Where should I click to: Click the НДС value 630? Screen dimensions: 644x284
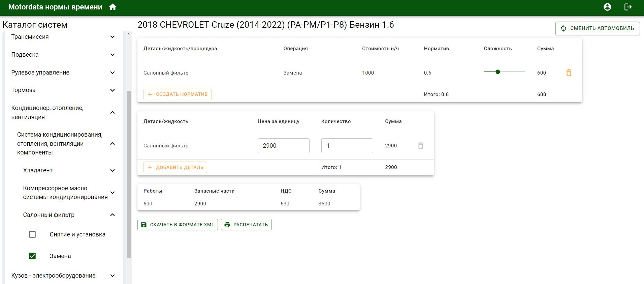(x=285, y=204)
